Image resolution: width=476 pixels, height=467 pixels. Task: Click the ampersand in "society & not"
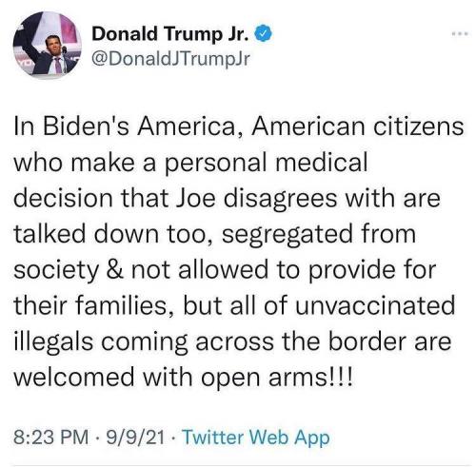(115, 270)
